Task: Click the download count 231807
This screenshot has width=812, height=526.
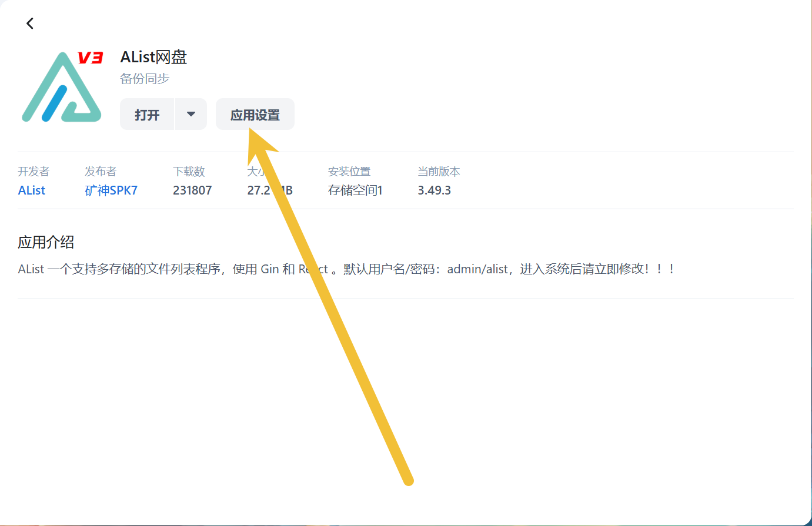Action: (192, 190)
